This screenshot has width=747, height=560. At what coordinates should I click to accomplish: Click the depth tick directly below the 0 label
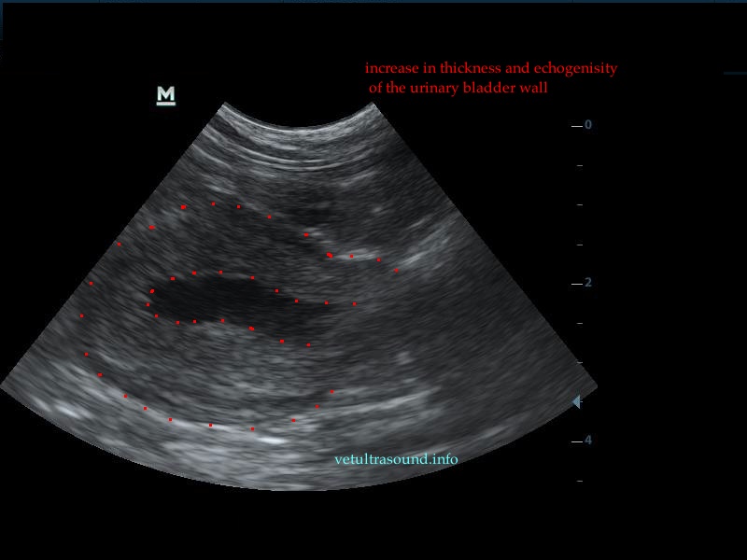coord(579,165)
